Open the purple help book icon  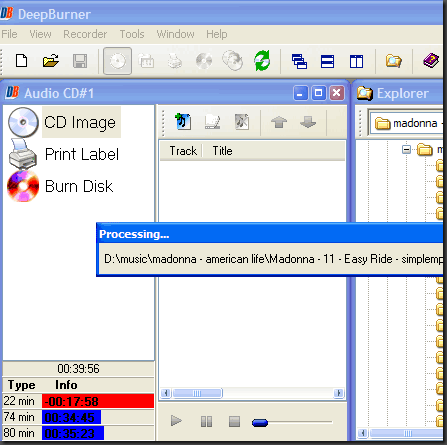(x=431, y=61)
